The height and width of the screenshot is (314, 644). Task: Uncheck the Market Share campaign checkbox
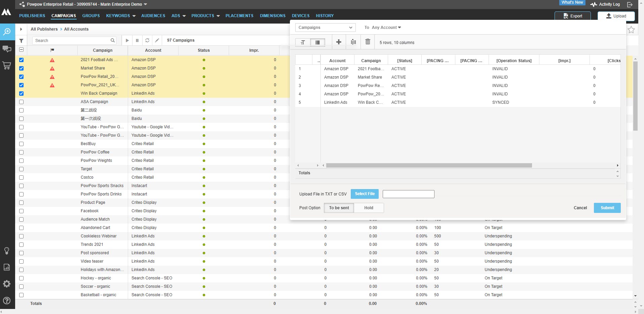22,68
